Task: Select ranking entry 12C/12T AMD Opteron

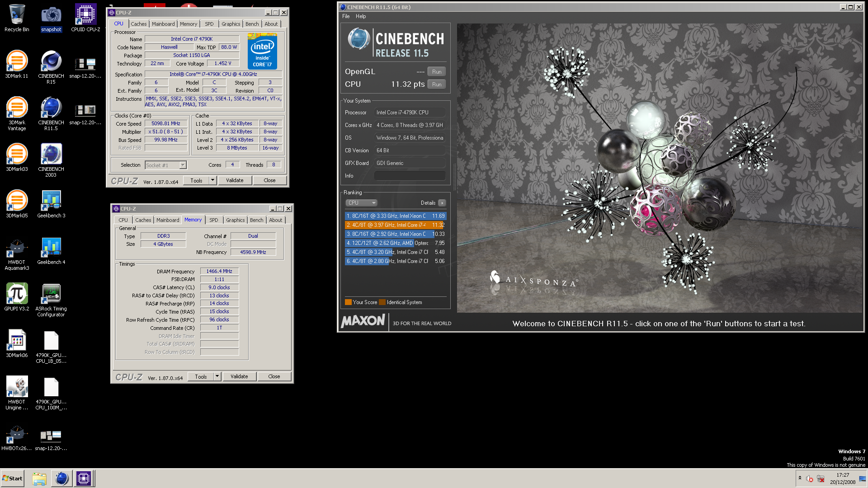Action: [396, 243]
